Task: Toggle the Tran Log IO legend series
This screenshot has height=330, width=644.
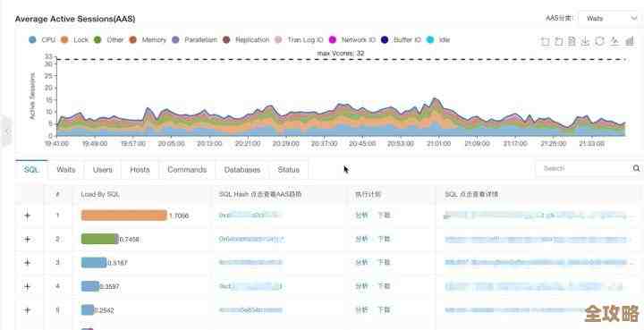Action: (299, 40)
